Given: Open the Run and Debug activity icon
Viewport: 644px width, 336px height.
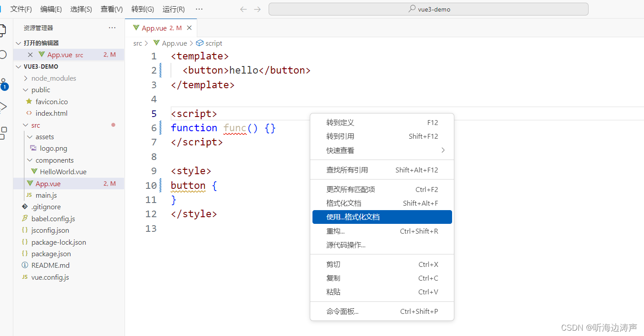Looking at the screenshot, I should coord(3,107).
